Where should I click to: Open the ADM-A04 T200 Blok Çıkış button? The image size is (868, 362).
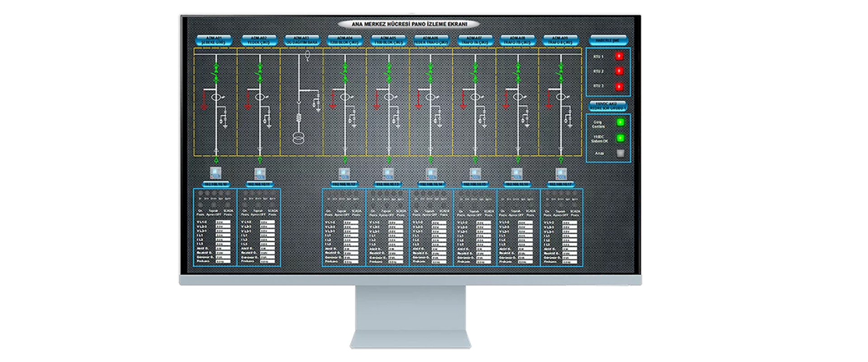344,40
